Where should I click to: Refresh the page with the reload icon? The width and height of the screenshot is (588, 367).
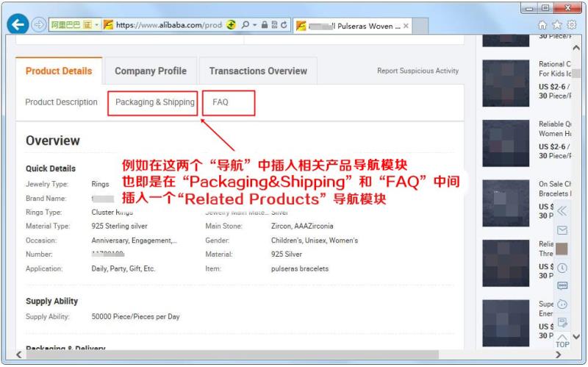tap(284, 25)
